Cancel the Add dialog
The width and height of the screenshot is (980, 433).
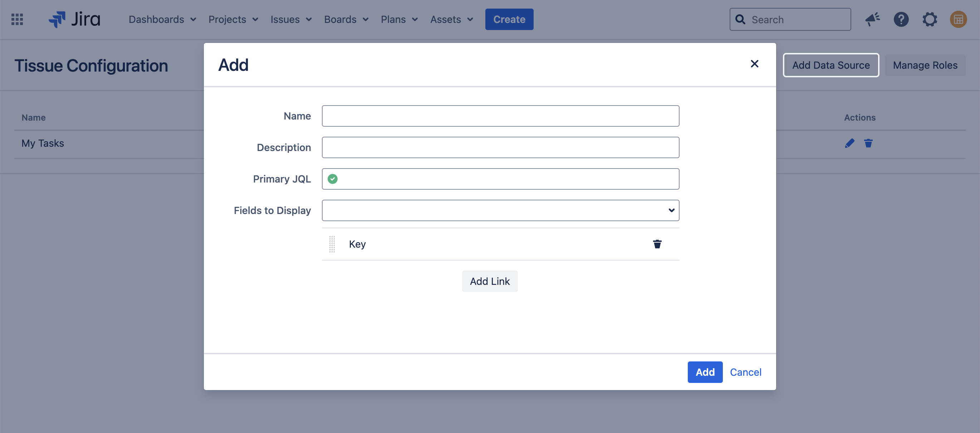coord(745,372)
